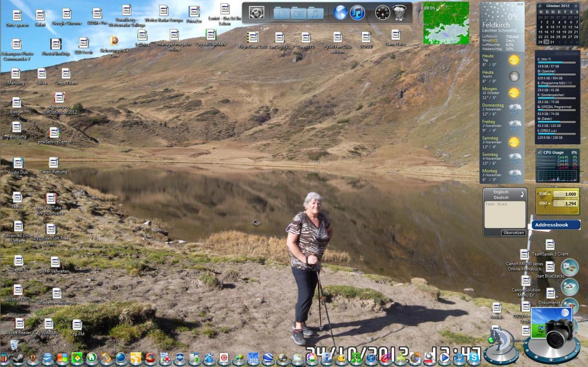Launch the blue globe browser in top dock
588x367 pixels.
tap(340, 13)
